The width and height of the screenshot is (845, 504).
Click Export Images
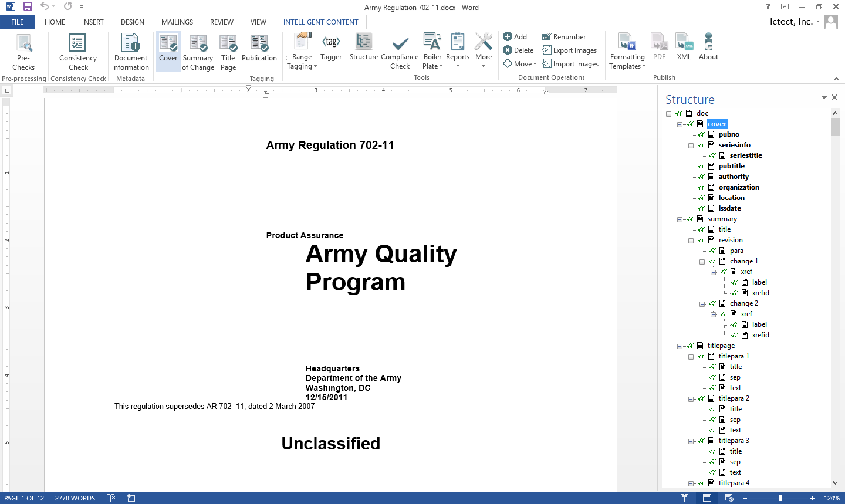pyautogui.click(x=570, y=50)
